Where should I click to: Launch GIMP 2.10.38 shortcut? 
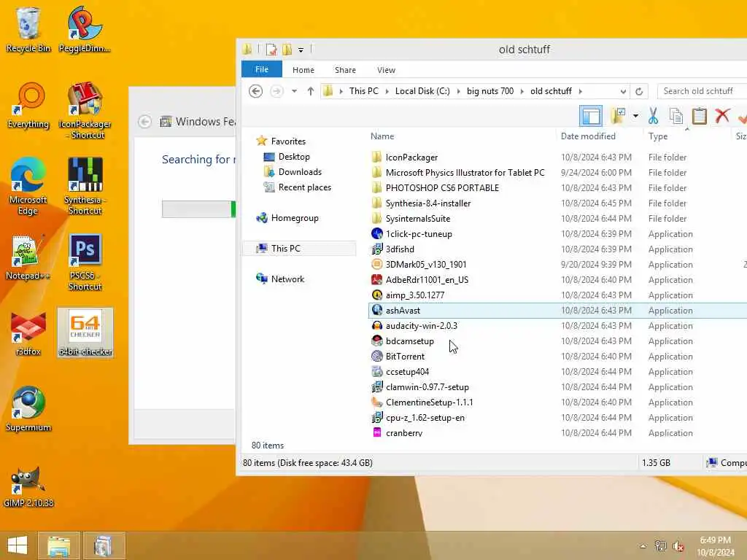tap(28, 485)
